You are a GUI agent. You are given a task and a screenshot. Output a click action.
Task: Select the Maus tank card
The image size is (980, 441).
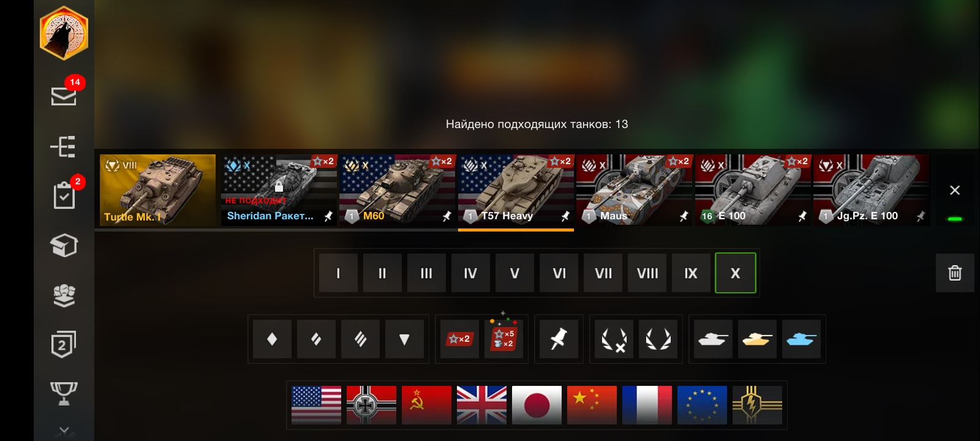[x=634, y=190]
